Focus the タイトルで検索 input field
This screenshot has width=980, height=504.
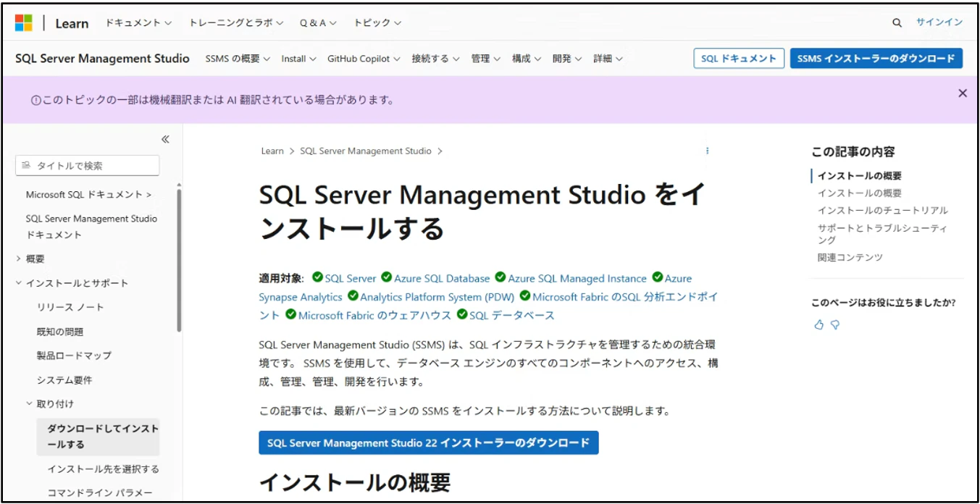click(x=87, y=165)
